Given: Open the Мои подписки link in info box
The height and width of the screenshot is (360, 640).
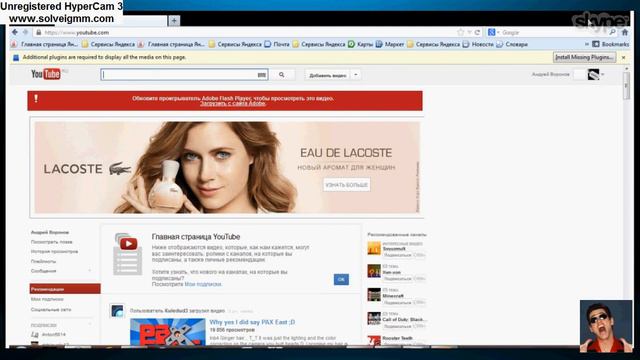Looking at the screenshot, I should tap(203, 284).
